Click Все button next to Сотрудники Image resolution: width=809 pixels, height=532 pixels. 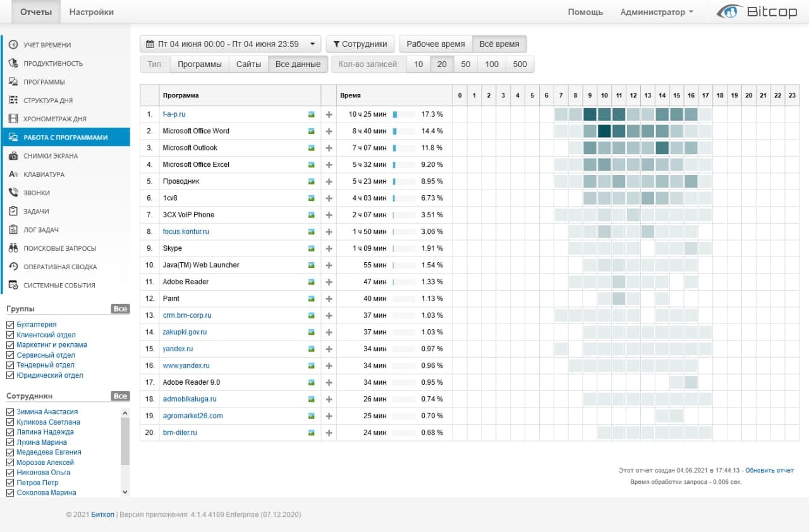click(120, 396)
